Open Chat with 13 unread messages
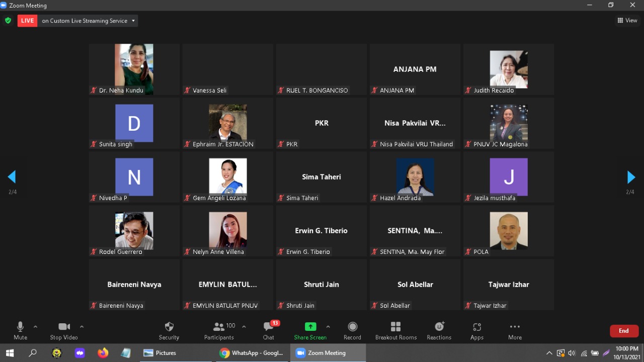The image size is (644, 362). [269, 331]
